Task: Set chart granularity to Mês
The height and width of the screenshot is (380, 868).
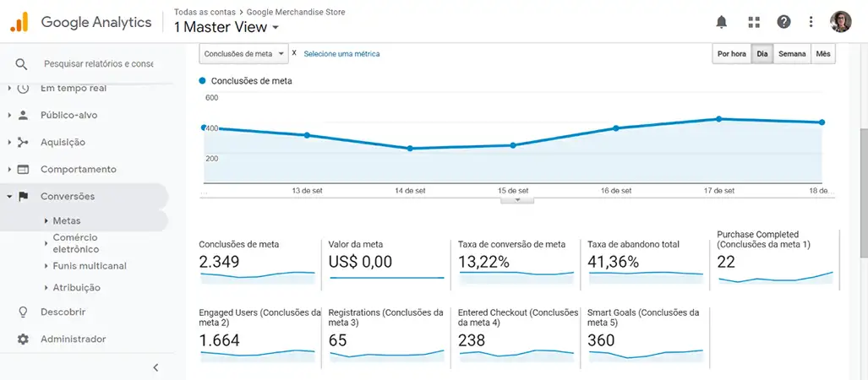Action: 822,54
